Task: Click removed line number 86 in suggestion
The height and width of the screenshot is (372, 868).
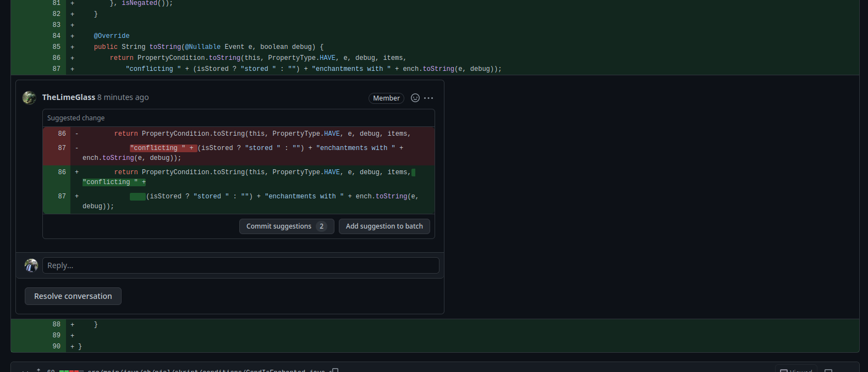Action: (62, 134)
